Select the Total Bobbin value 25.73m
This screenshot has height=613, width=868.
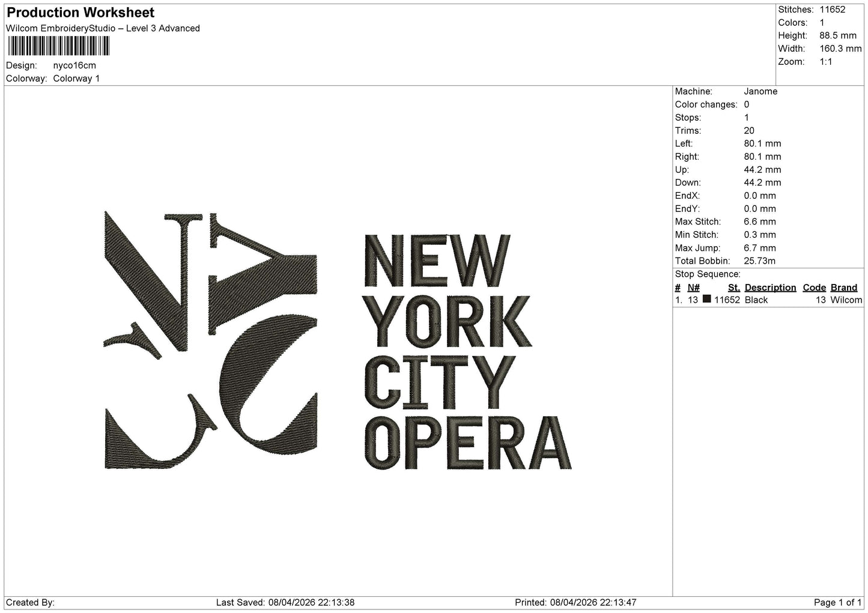(x=759, y=261)
